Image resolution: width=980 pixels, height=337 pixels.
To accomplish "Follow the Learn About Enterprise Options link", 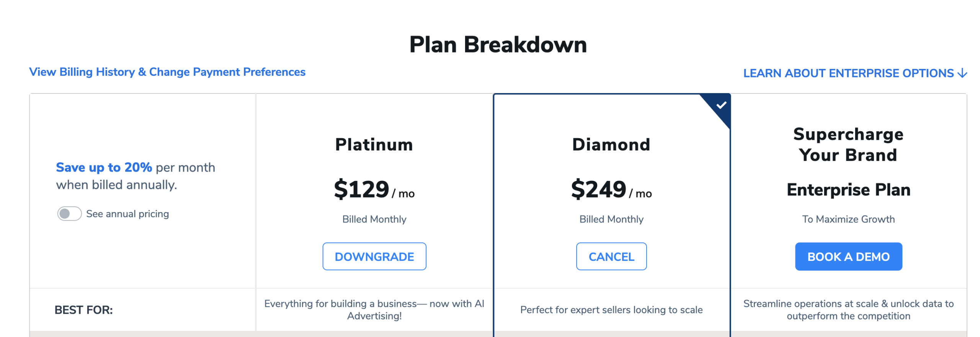I will tap(848, 73).
